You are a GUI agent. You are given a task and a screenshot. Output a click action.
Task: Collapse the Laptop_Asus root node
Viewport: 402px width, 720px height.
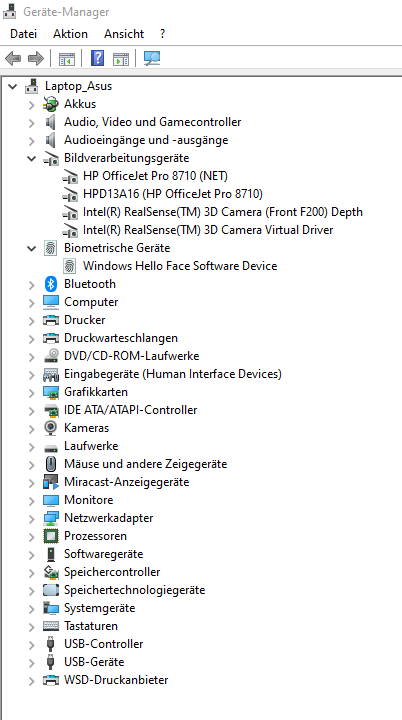pos(12,86)
